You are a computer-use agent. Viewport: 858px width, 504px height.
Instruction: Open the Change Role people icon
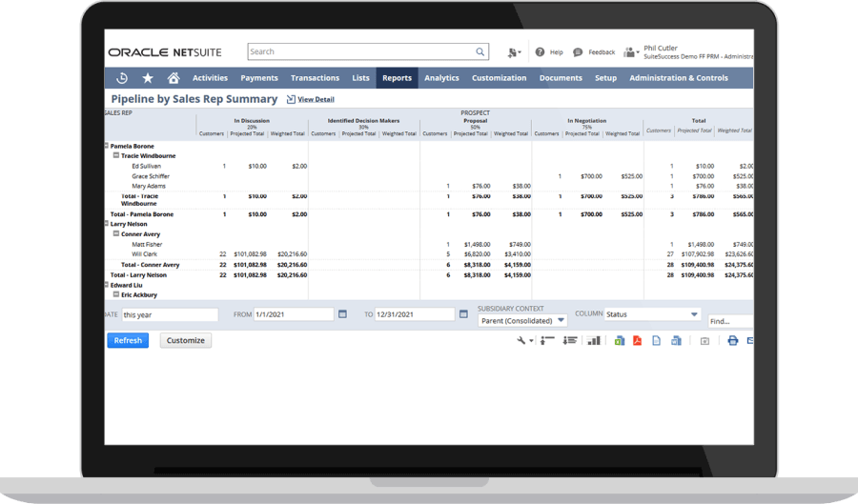point(631,52)
